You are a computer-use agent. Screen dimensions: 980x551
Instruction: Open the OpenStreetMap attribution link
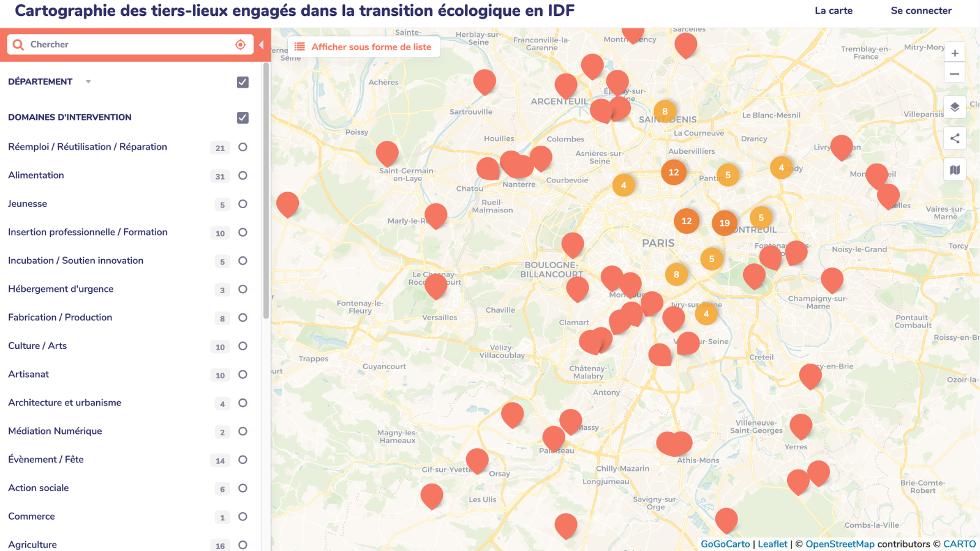pos(839,544)
